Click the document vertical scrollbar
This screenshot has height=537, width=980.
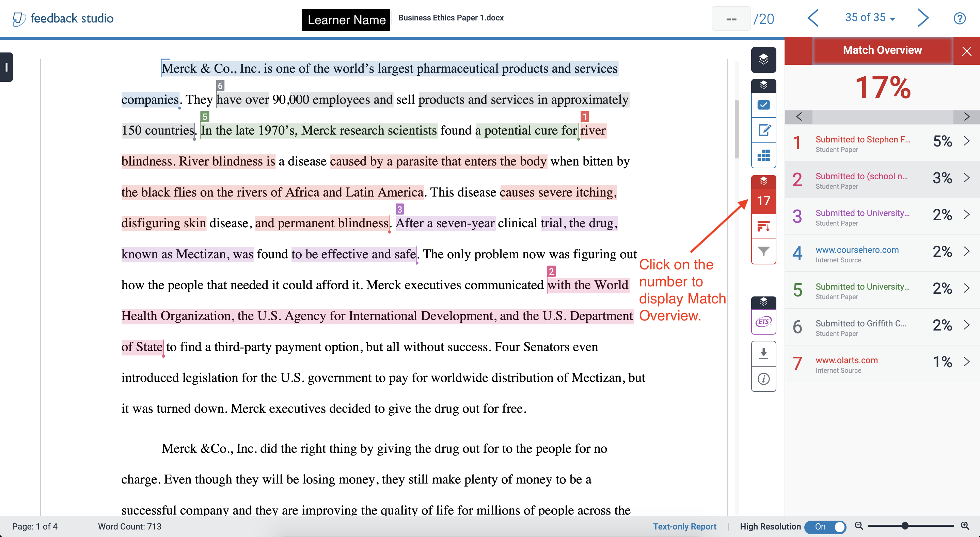pyautogui.click(x=737, y=129)
